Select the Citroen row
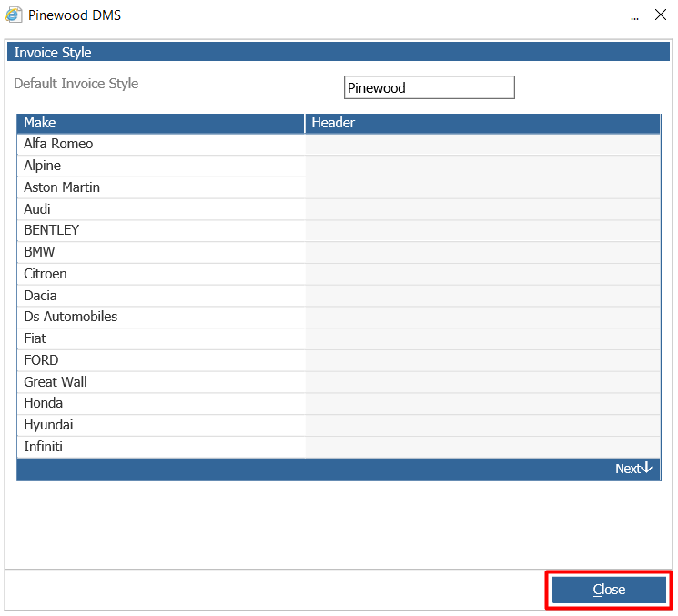Image resolution: width=678 pixels, height=616 pixels. point(339,274)
